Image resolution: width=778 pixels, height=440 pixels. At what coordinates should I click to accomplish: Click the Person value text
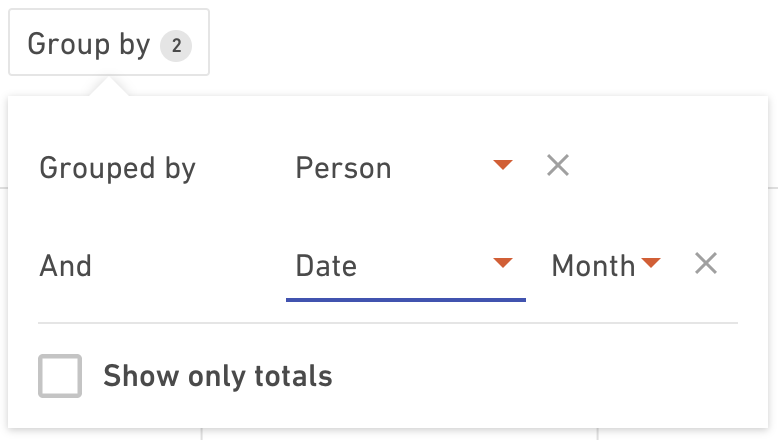pyautogui.click(x=343, y=169)
